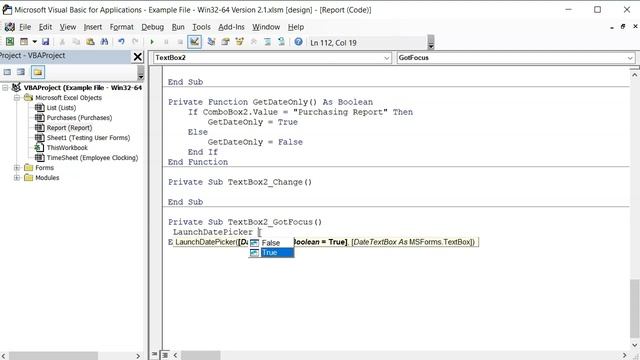The width and height of the screenshot is (640, 360).
Task: Open the GotFocus procedure dropdown
Action: click(630, 58)
